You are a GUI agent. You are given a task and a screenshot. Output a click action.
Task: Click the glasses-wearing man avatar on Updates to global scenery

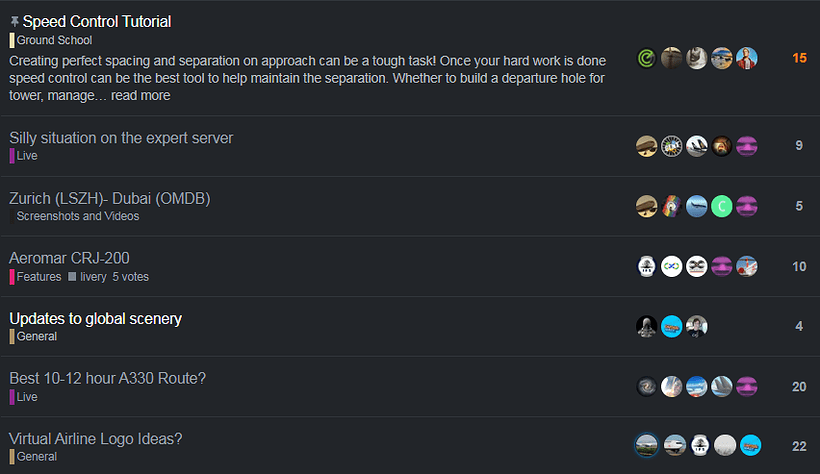click(697, 326)
